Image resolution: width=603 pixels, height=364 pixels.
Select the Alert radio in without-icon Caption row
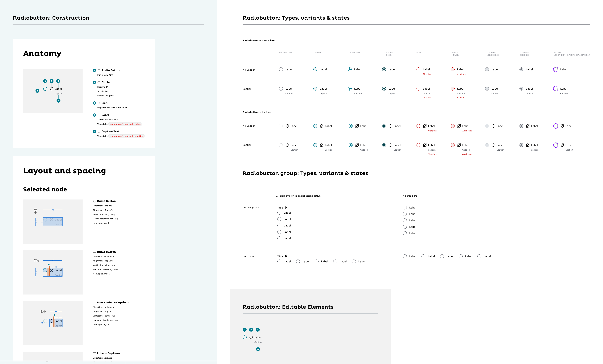pos(418,89)
